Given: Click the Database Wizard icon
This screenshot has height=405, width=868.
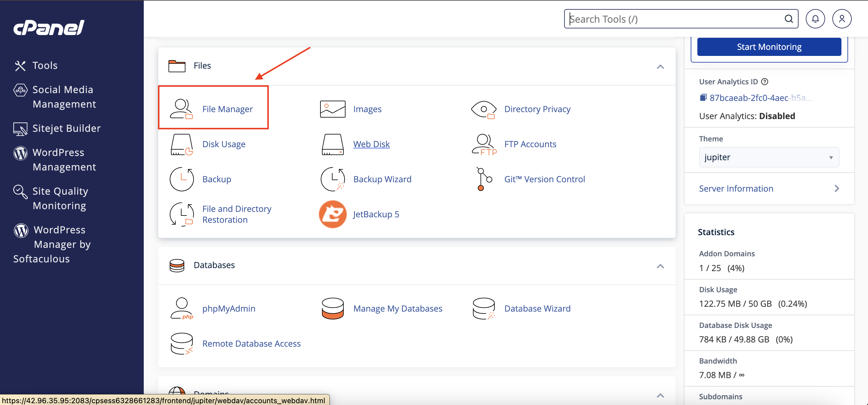Looking at the screenshot, I should (x=484, y=308).
